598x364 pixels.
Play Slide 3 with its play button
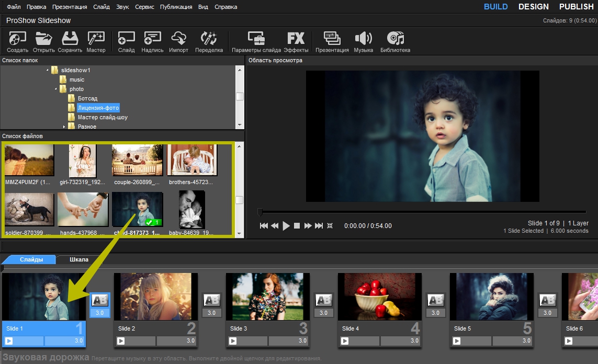point(233,341)
